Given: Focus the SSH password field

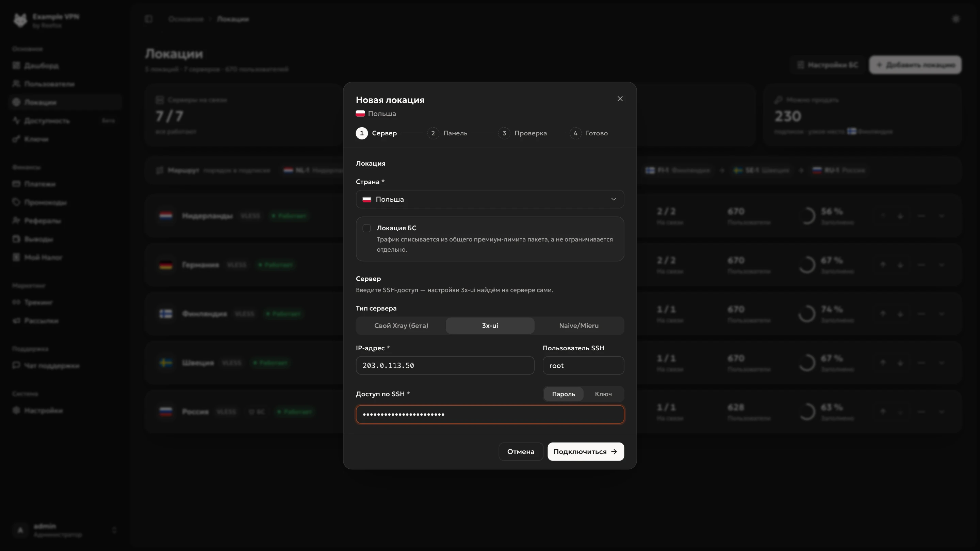Looking at the screenshot, I should coord(490,414).
